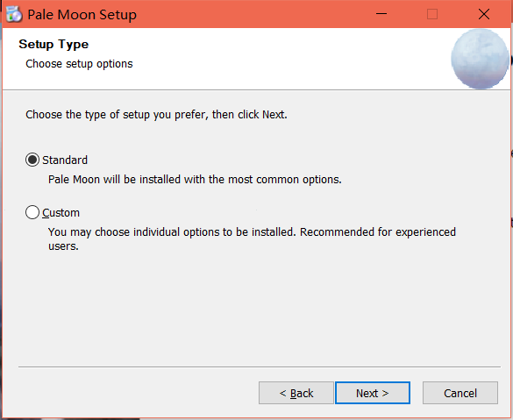Choose the Custom label text

tap(61, 213)
